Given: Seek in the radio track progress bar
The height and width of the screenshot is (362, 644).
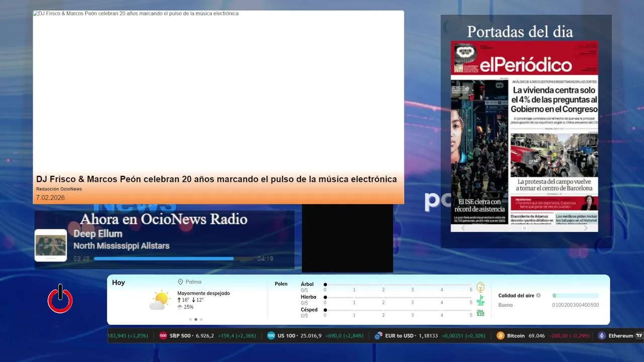Looking at the screenshot, I should [174, 259].
